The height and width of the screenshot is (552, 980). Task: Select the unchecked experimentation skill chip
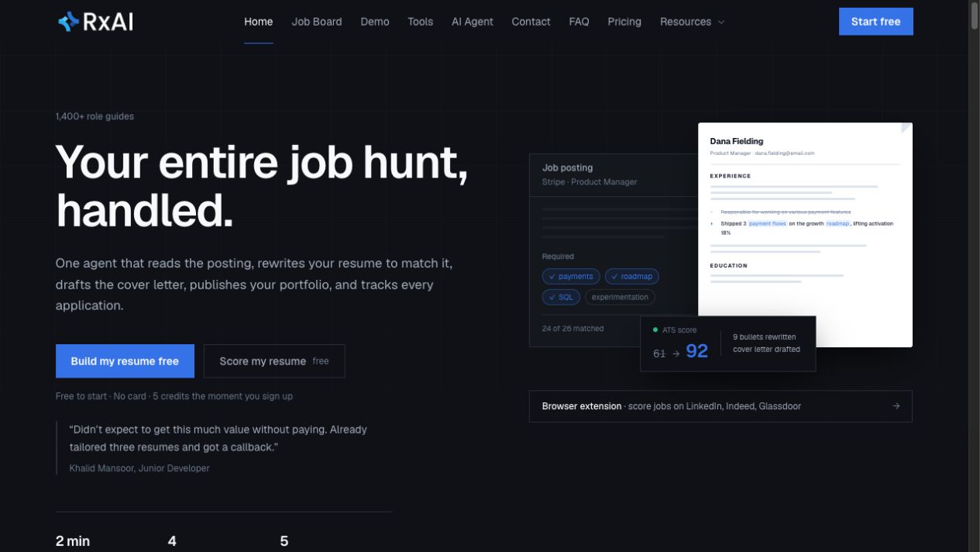[620, 297]
